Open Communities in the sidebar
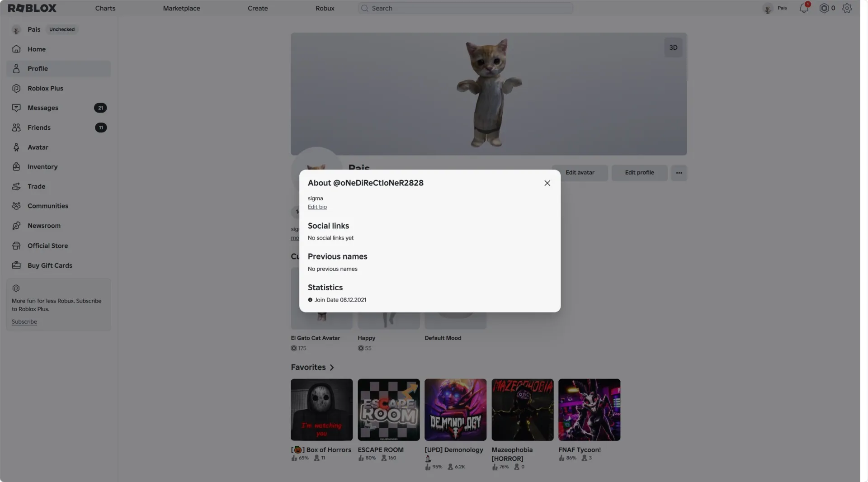 pos(59,206)
